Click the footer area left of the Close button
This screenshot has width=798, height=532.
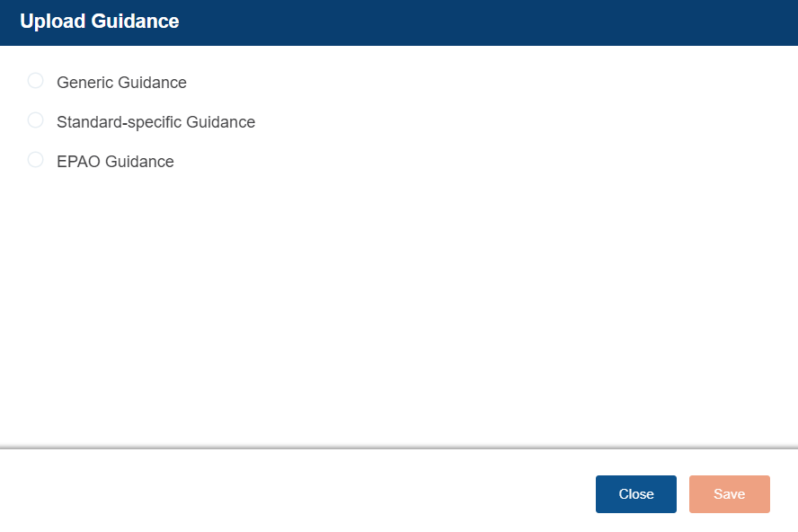click(x=297, y=494)
